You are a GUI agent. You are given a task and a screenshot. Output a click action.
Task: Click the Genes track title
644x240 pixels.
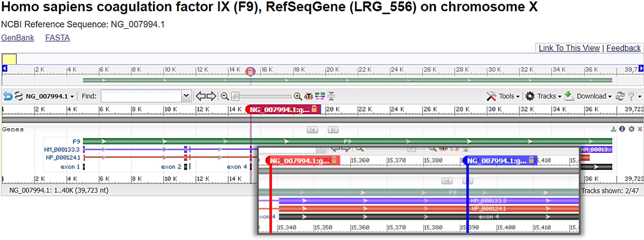(13, 129)
